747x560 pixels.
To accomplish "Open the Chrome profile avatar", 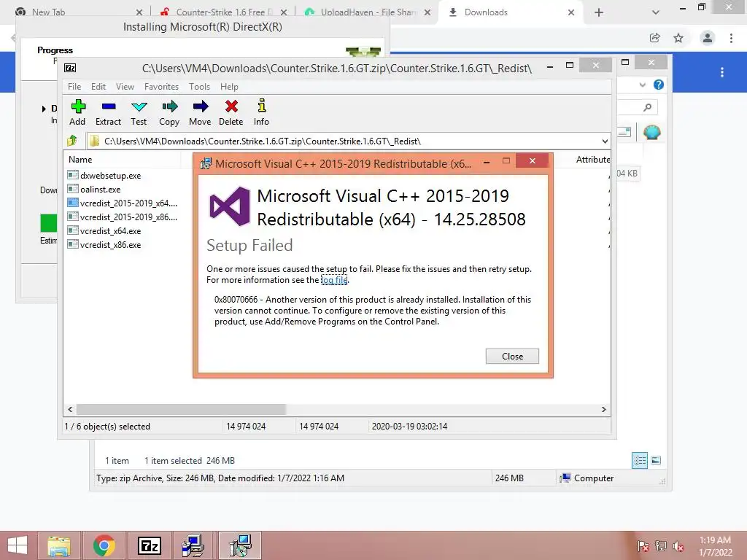I will (x=708, y=38).
